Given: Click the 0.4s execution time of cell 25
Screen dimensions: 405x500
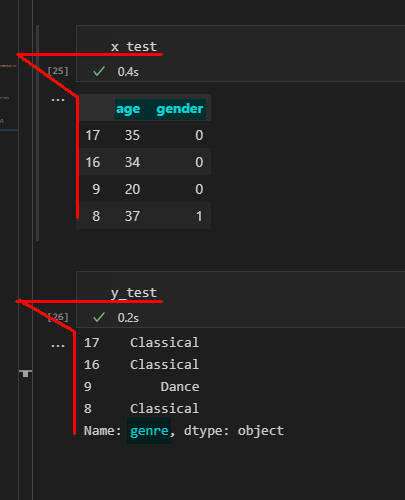Looking at the screenshot, I should click(x=128, y=72).
